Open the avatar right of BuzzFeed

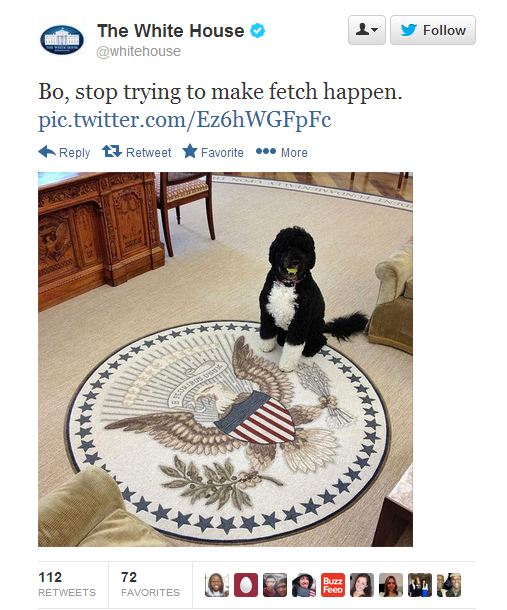click(x=362, y=585)
